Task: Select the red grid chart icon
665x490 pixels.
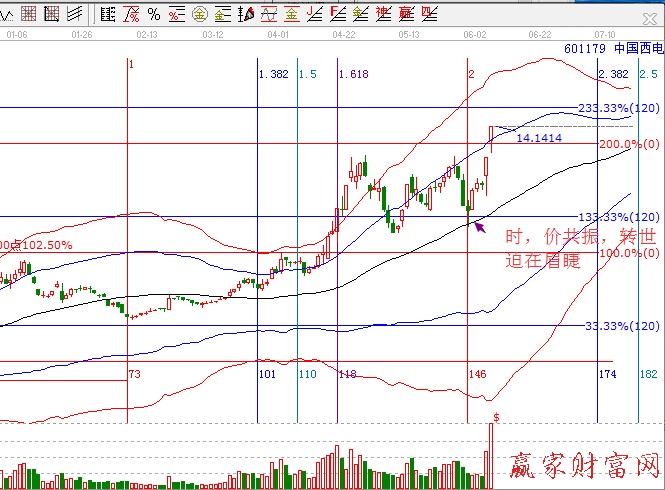Action: pos(28,13)
